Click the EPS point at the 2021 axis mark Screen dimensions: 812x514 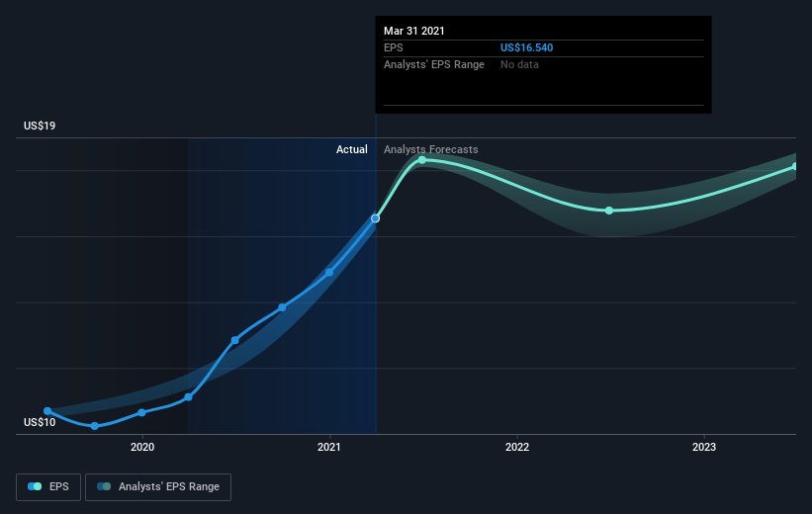(329, 272)
